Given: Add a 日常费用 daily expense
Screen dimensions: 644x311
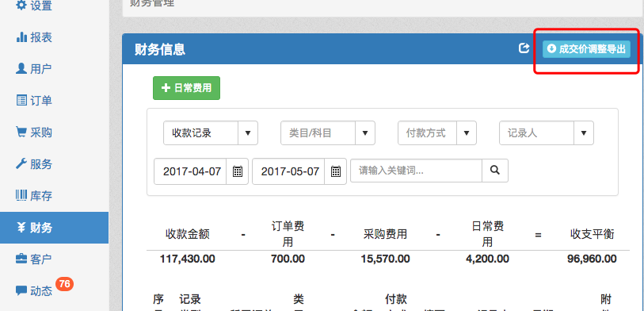Looking at the screenshot, I should click(x=186, y=88).
